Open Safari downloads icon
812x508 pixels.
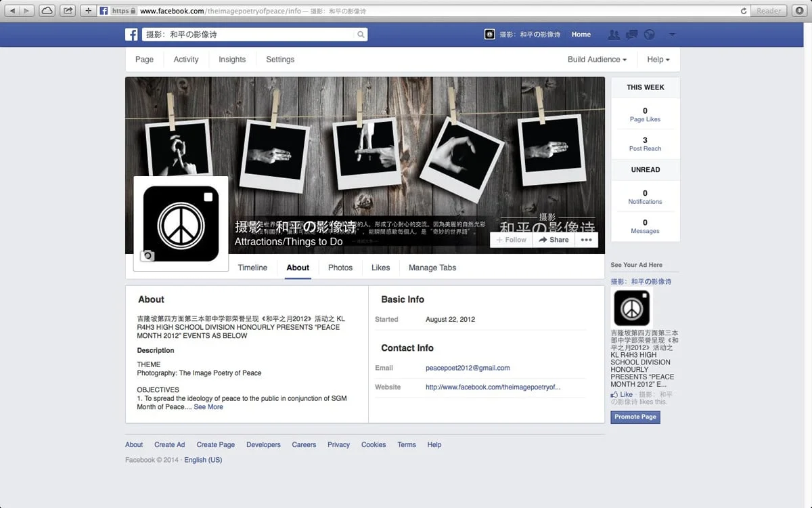pyautogui.click(x=799, y=11)
